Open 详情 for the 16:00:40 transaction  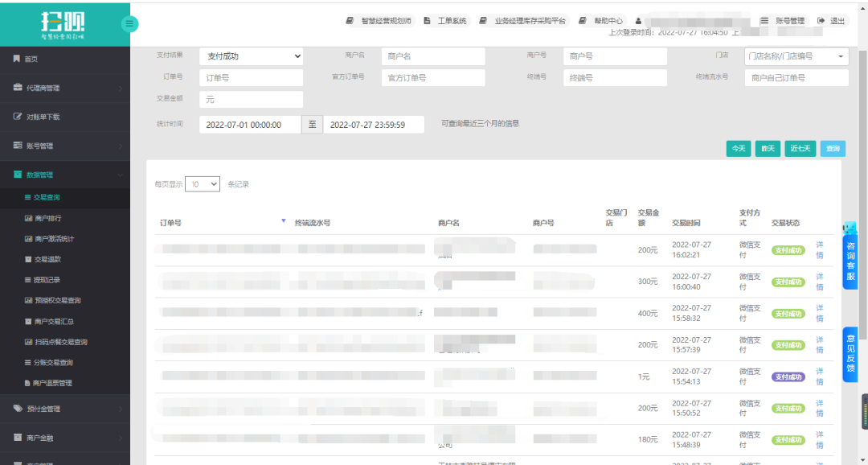[x=820, y=282]
